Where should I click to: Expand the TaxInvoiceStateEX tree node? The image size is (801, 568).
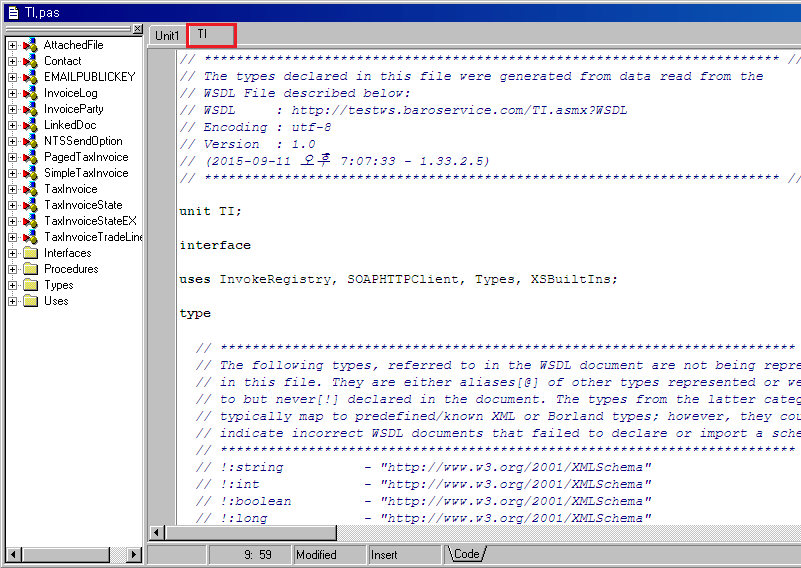coord(12,222)
